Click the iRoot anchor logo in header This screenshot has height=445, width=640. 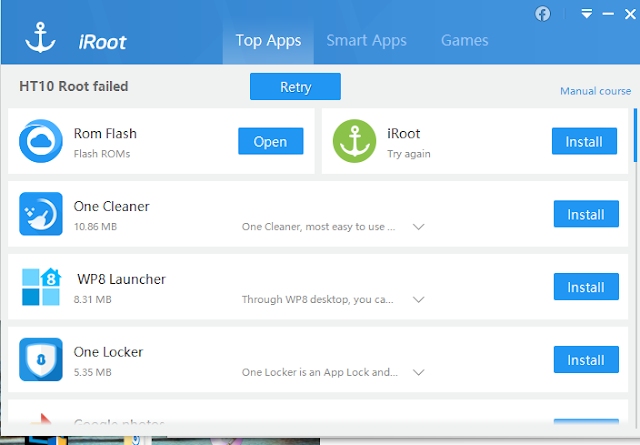40,38
